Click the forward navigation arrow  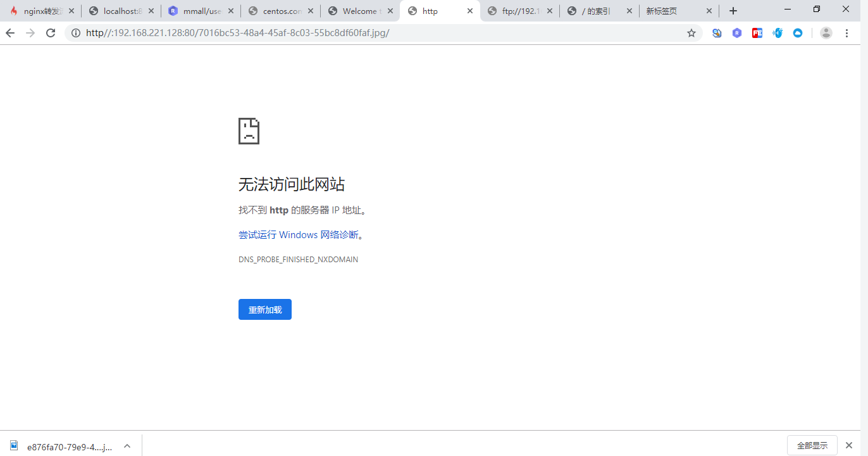click(x=30, y=33)
